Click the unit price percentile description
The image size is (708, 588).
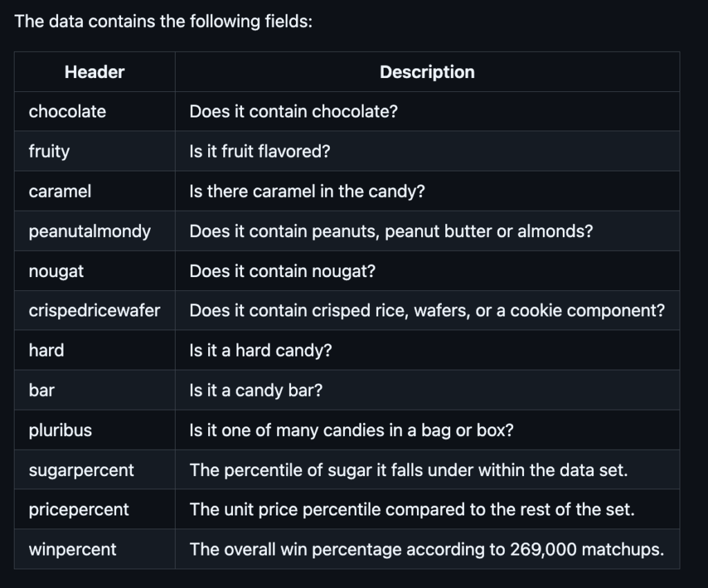pyautogui.click(x=412, y=509)
